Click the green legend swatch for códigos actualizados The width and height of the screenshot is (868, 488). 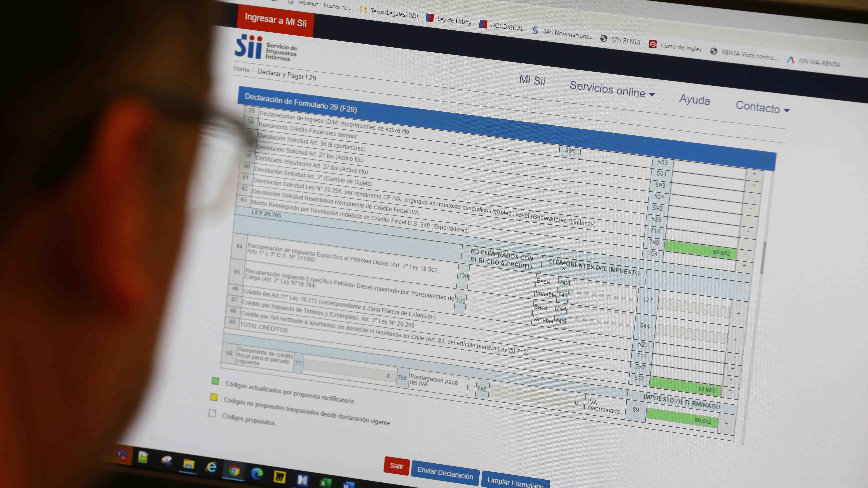(215, 381)
